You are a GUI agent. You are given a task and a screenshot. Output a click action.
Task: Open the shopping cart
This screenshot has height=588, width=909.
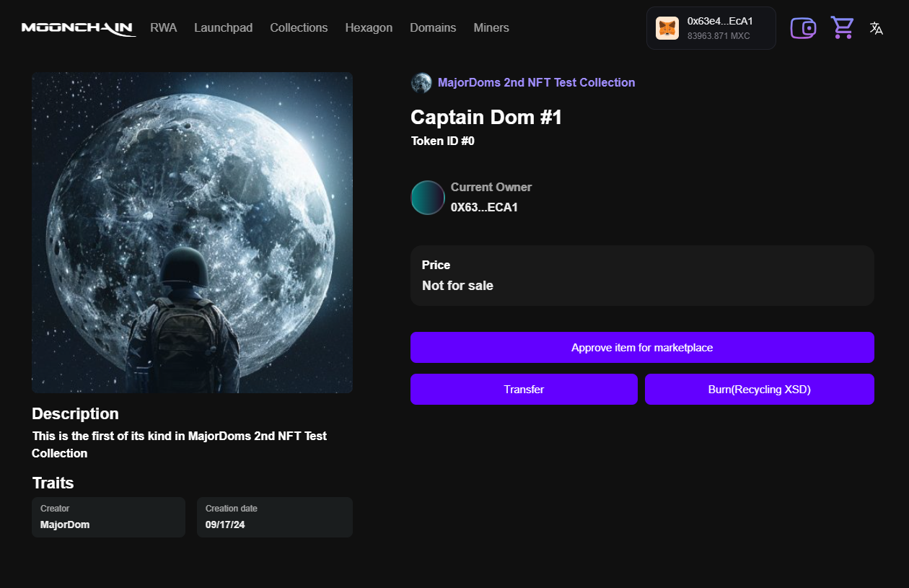coord(842,28)
